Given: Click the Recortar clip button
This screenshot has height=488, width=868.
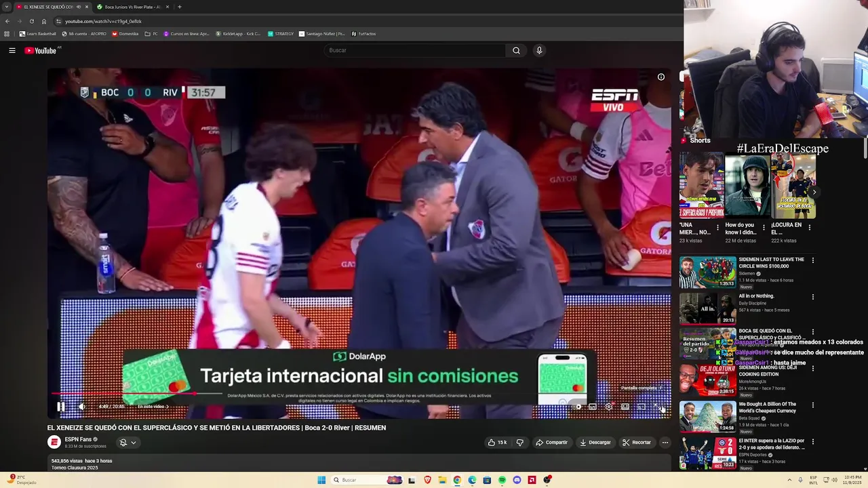Looking at the screenshot, I should [637, 443].
